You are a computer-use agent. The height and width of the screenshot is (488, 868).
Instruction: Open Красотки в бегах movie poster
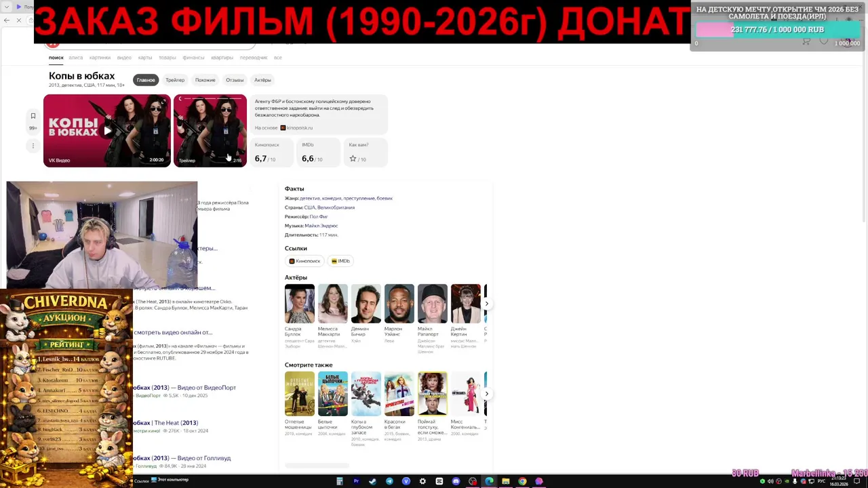coord(399,393)
